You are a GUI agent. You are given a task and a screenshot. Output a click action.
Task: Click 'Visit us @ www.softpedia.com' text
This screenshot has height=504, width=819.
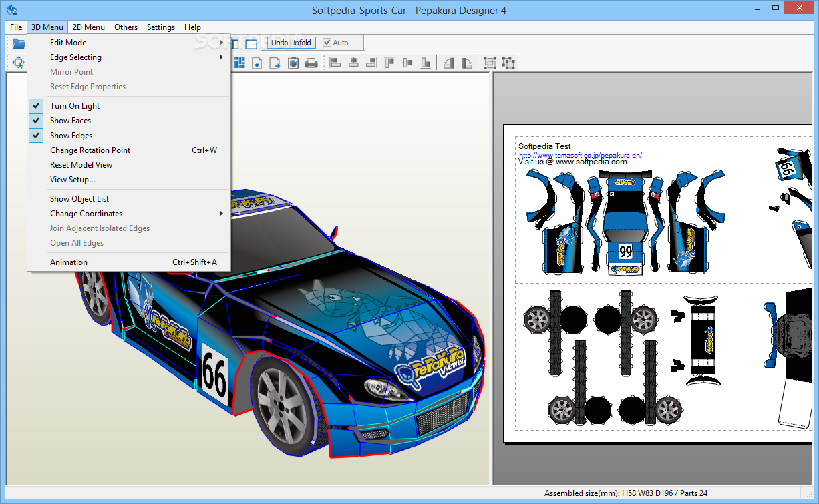(572, 162)
